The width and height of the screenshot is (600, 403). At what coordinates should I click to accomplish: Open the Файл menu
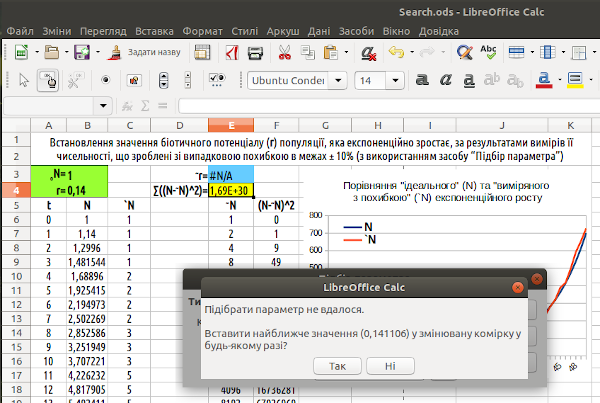click(x=20, y=31)
